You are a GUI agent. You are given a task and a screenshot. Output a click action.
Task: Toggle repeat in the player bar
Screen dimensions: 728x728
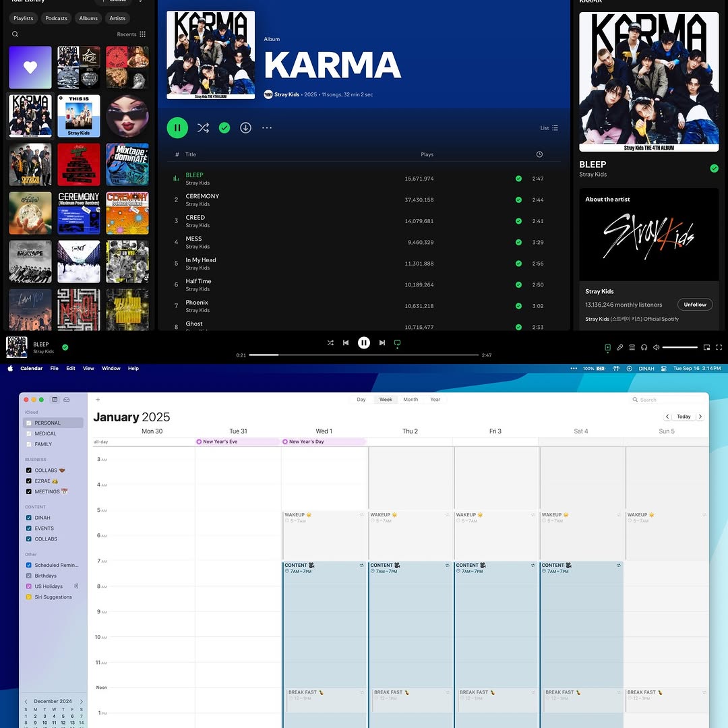click(398, 343)
